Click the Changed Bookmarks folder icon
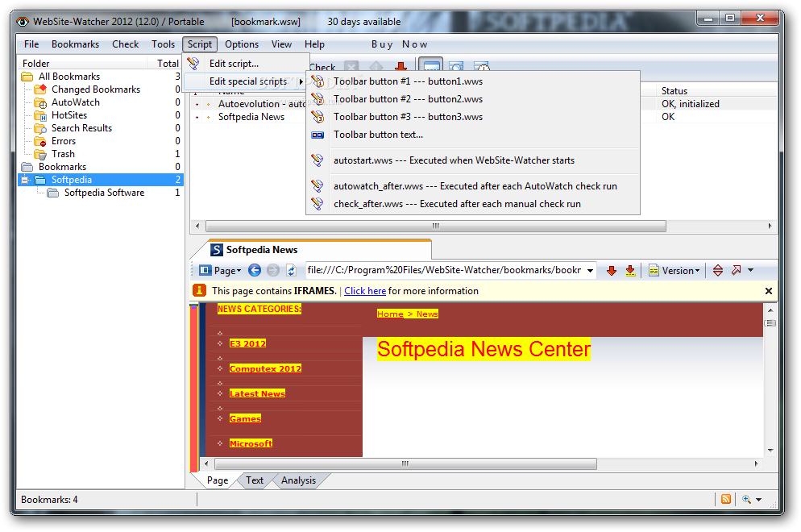 (x=40, y=89)
